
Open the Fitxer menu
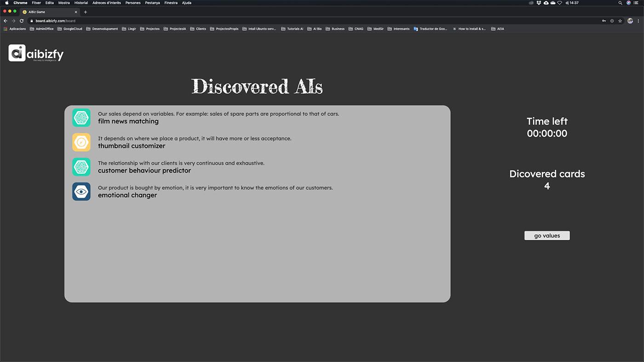click(36, 3)
